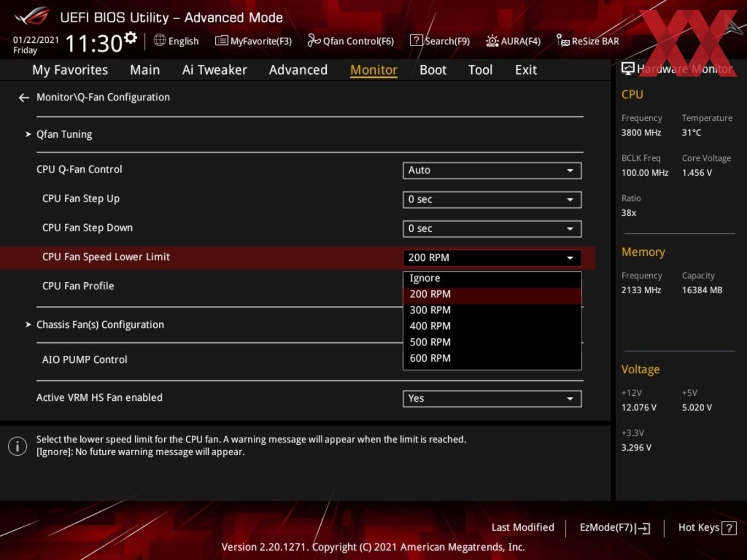This screenshot has height=560, width=747.
Task: Go to Advanced tab
Action: tap(298, 70)
